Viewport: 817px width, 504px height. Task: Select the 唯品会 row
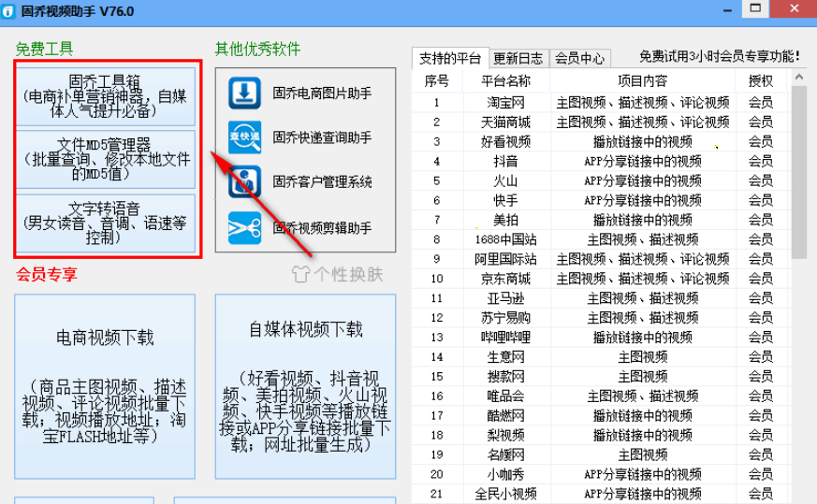[601, 396]
